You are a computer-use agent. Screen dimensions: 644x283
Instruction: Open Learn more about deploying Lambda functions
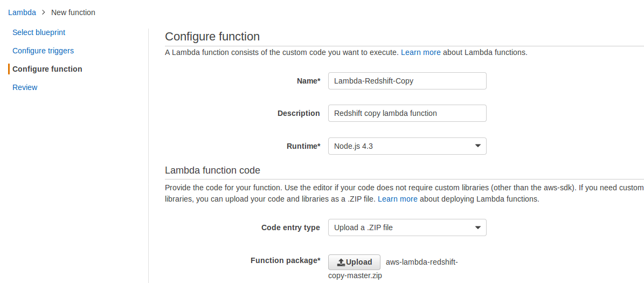pos(398,199)
